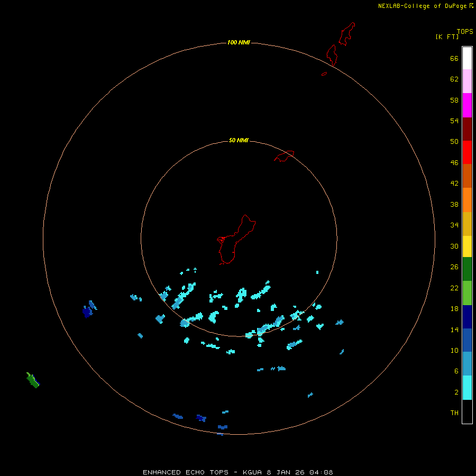Pick the dark orange 46 kft swatch
The image size is (476, 476).
click(467, 176)
